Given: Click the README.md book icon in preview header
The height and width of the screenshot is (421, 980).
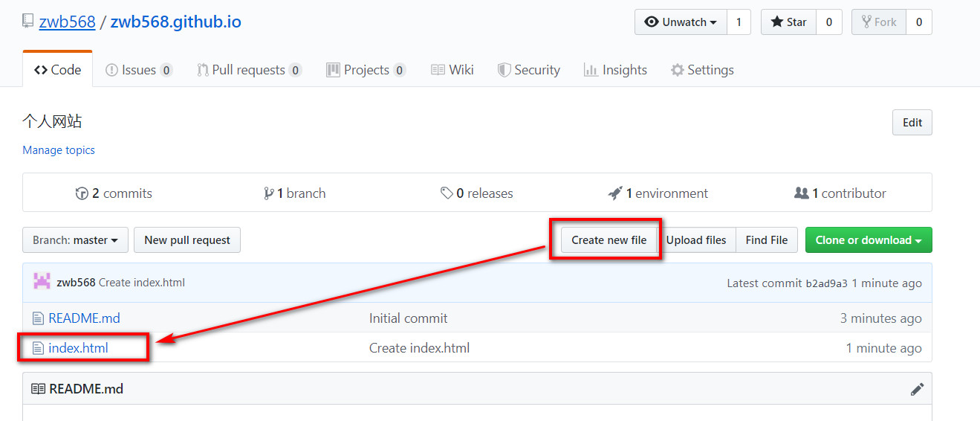Looking at the screenshot, I should point(38,389).
